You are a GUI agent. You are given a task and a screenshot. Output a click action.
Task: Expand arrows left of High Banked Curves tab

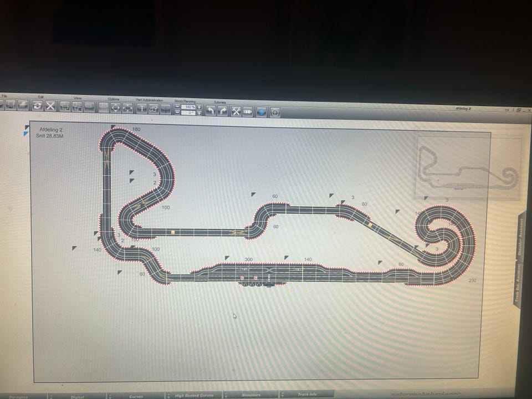(x=168, y=395)
